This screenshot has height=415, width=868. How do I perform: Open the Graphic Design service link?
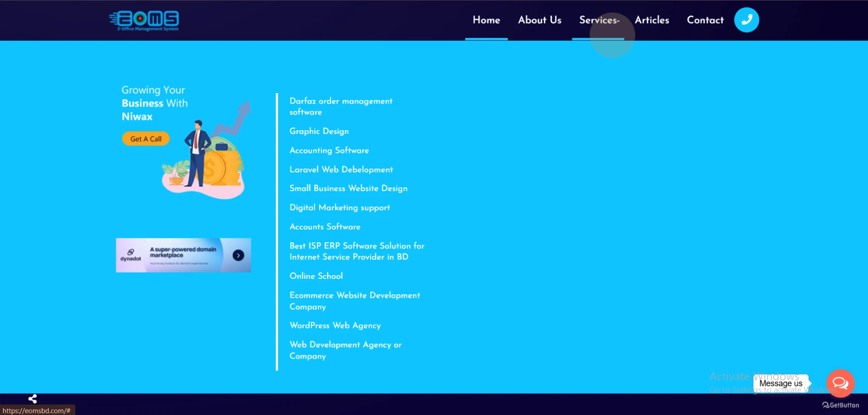click(x=319, y=131)
